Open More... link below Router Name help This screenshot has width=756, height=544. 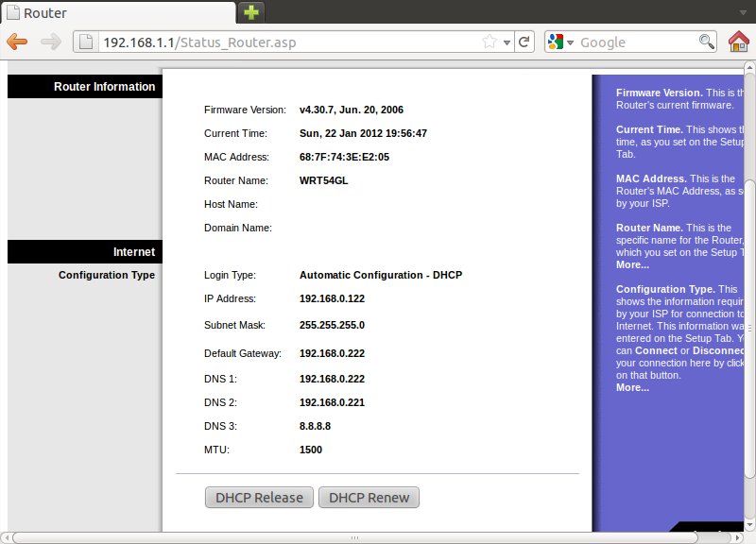pyautogui.click(x=632, y=264)
